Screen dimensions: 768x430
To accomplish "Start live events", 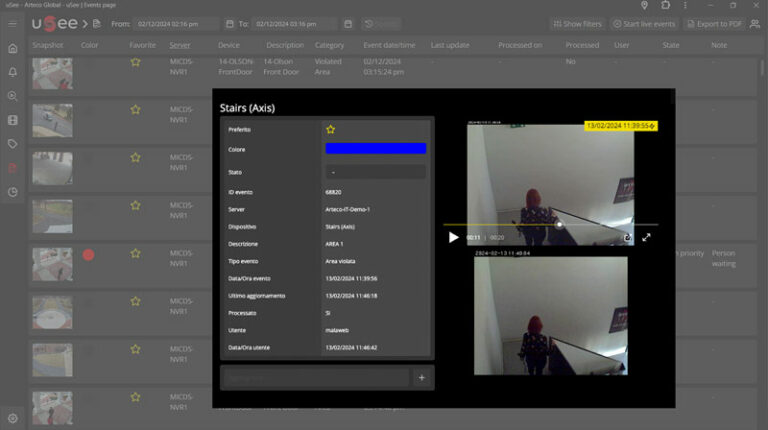I will click(x=644, y=23).
